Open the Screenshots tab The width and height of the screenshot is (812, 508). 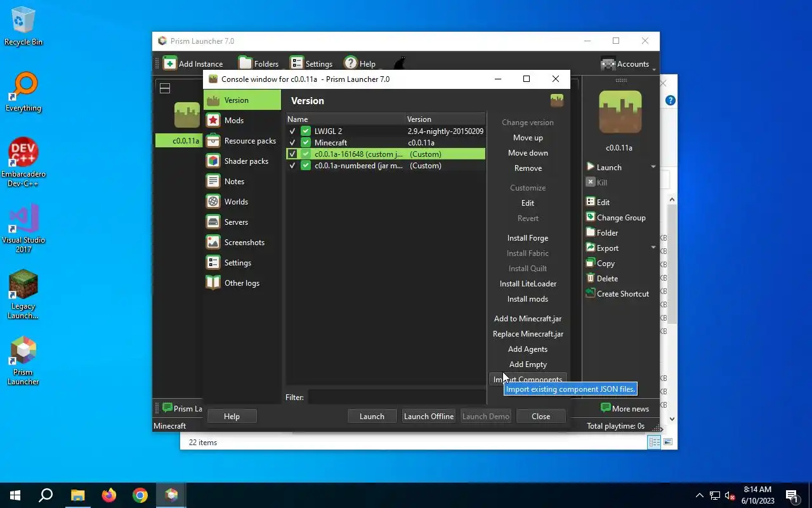[242, 243]
